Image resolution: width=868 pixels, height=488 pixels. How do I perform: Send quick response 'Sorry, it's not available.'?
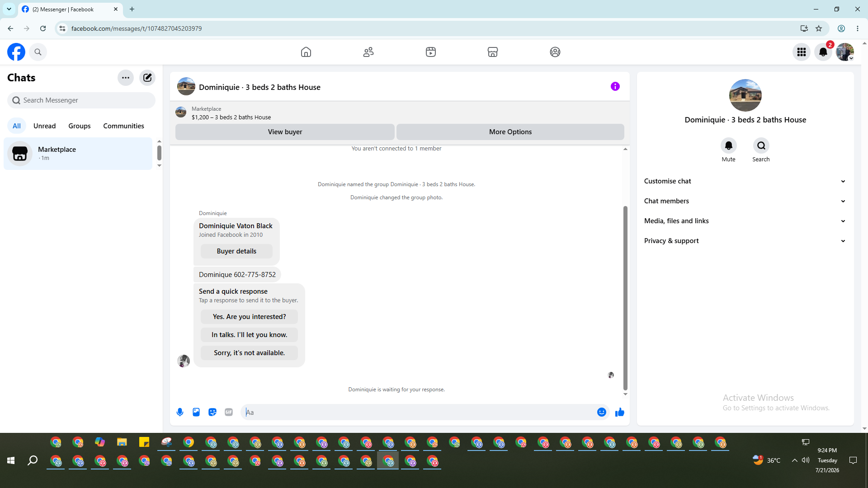[249, 353]
